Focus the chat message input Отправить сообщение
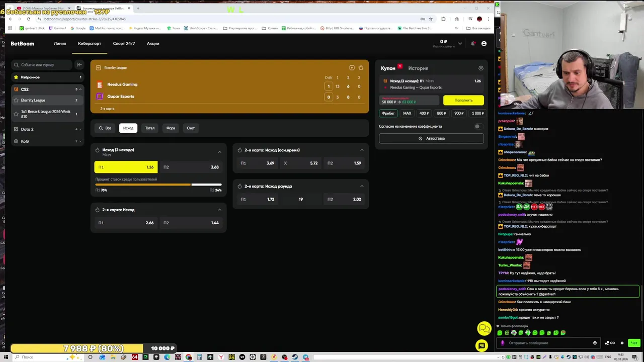 548,343
